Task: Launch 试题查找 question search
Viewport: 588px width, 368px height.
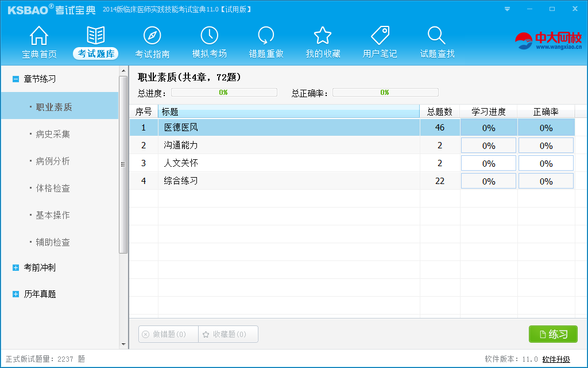Action: [436, 40]
